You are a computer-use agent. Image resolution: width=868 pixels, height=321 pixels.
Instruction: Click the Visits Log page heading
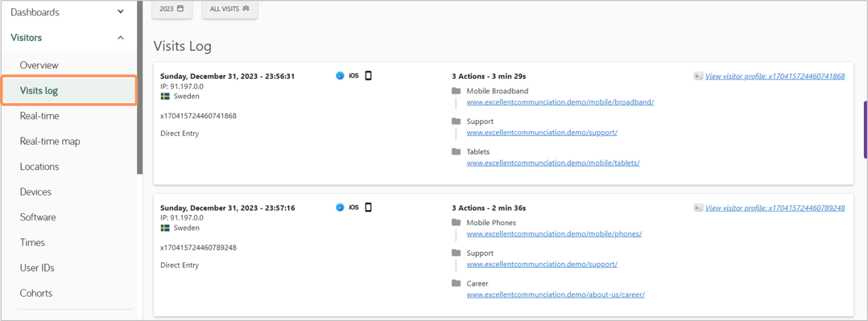pos(182,47)
